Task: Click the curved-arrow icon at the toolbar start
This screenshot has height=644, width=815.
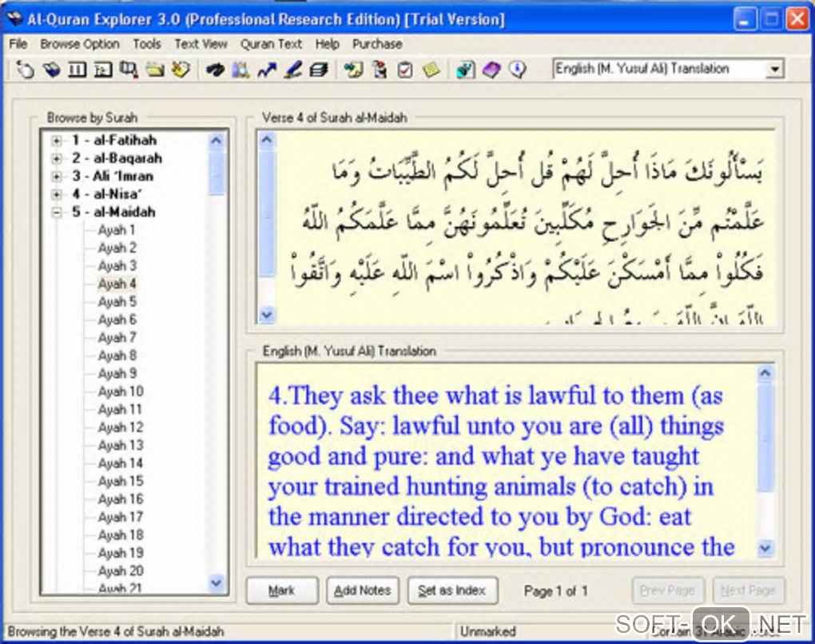Action: 25,70
